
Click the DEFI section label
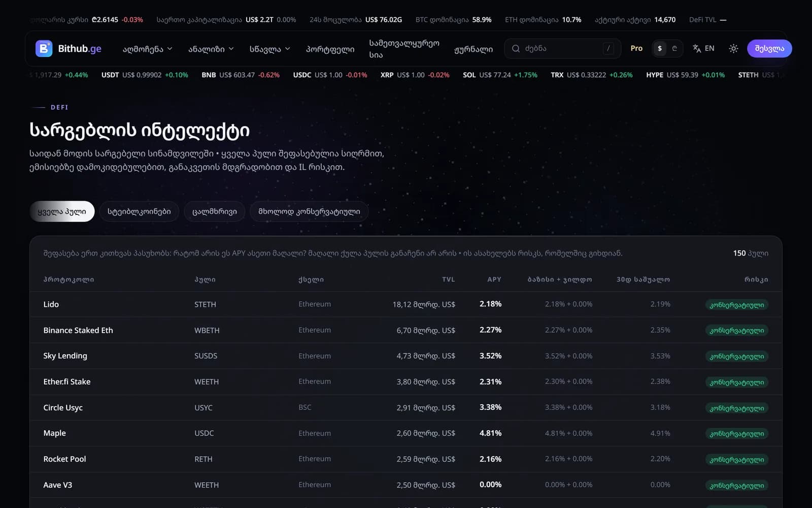click(59, 107)
